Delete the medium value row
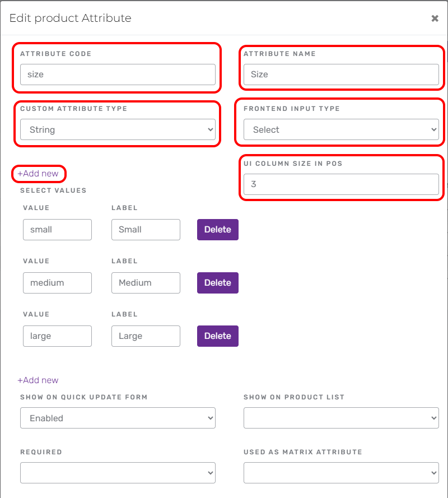The width and height of the screenshot is (448, 498). click(218, 283)
